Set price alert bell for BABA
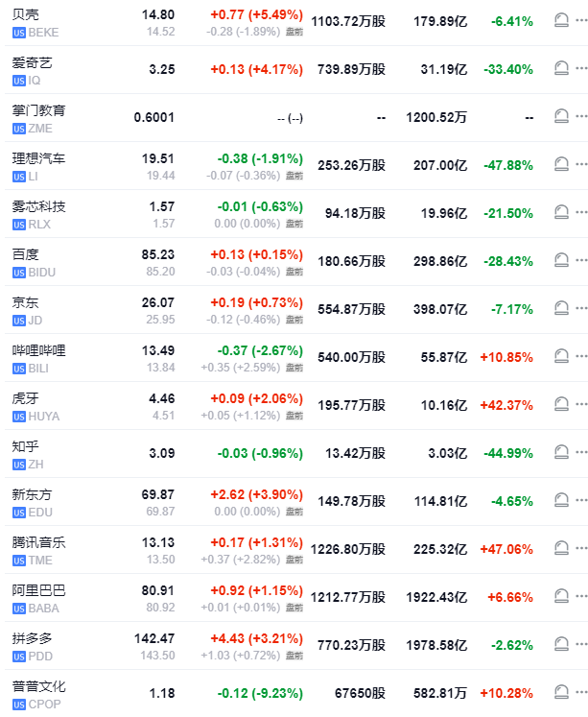Image resolution: width=588 pixels, height=717 pixels. [561, 596]
